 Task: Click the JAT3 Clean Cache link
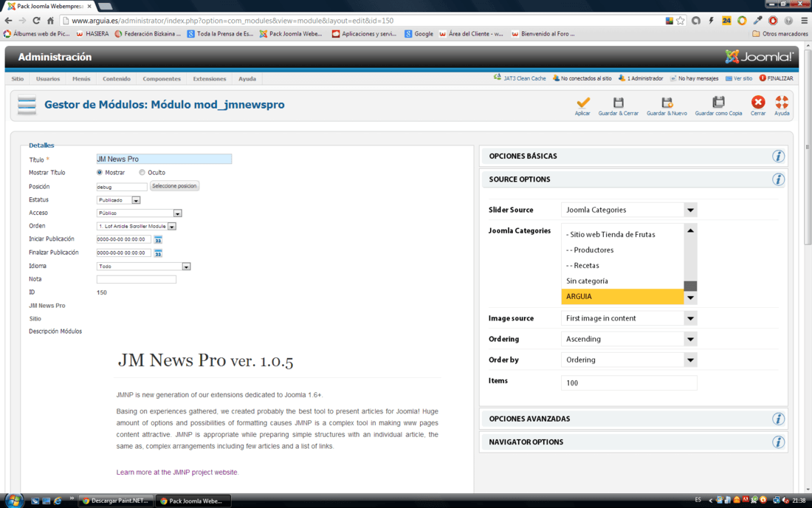click(525, 78)
